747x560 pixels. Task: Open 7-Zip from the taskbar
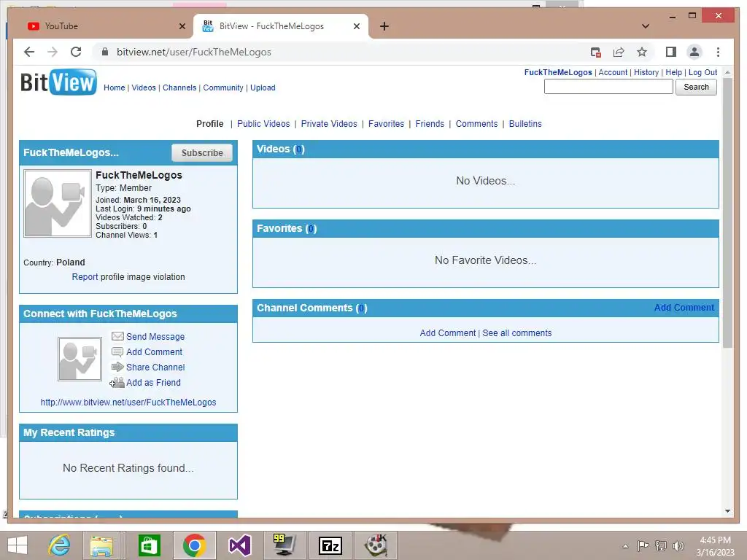(x=330, y=545)
